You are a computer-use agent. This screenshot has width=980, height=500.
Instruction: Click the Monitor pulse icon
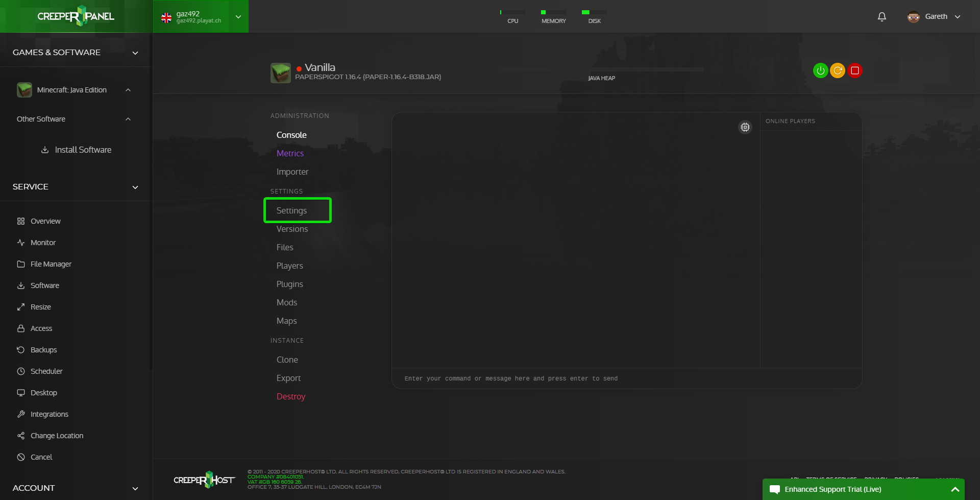(x=21, y=243)
